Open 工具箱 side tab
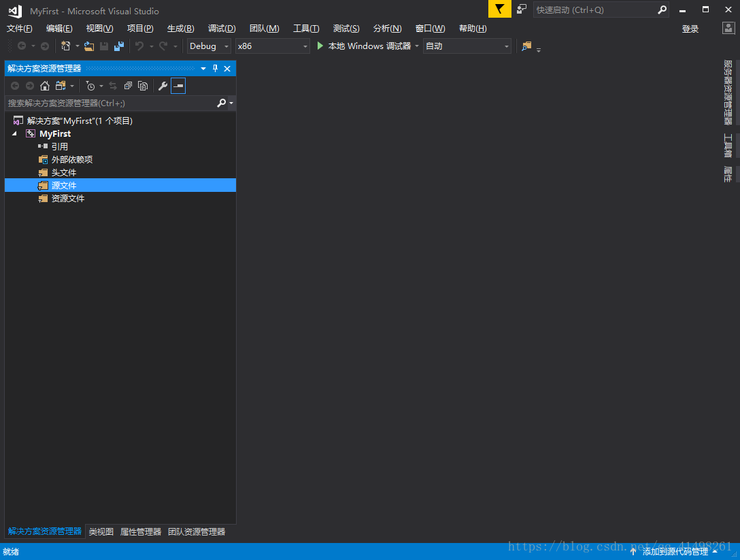Screen dimensions: 740x560 point(728,146)
